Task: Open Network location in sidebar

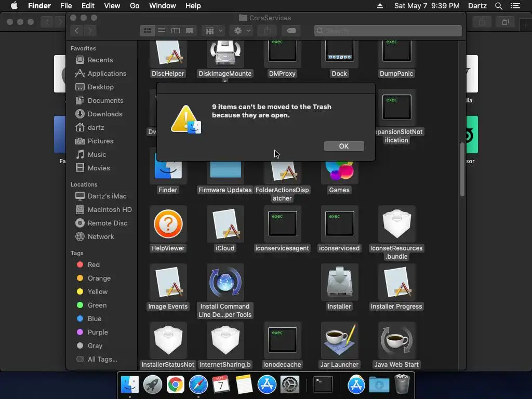Action: (x=101, y=237)
